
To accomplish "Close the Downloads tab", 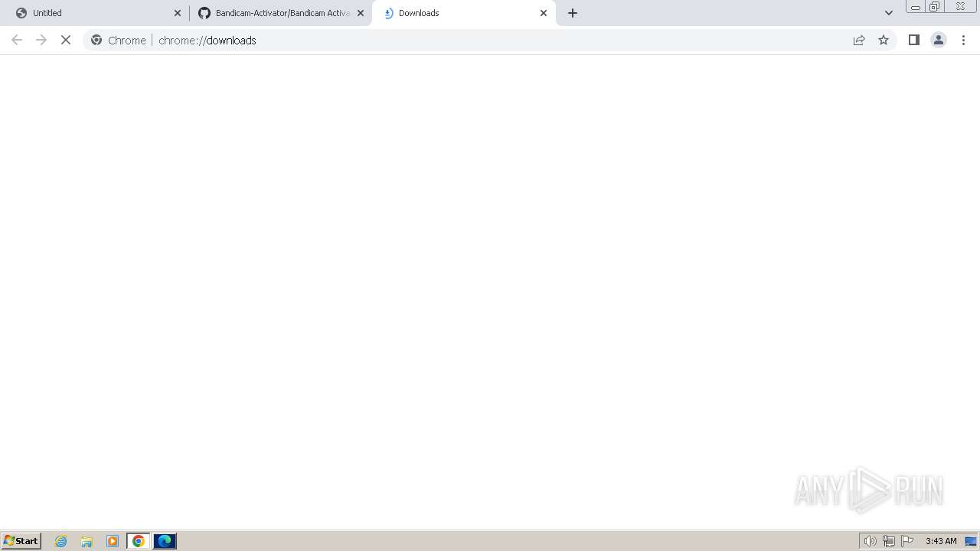I will pyautogui.click(x=544, y=13).
